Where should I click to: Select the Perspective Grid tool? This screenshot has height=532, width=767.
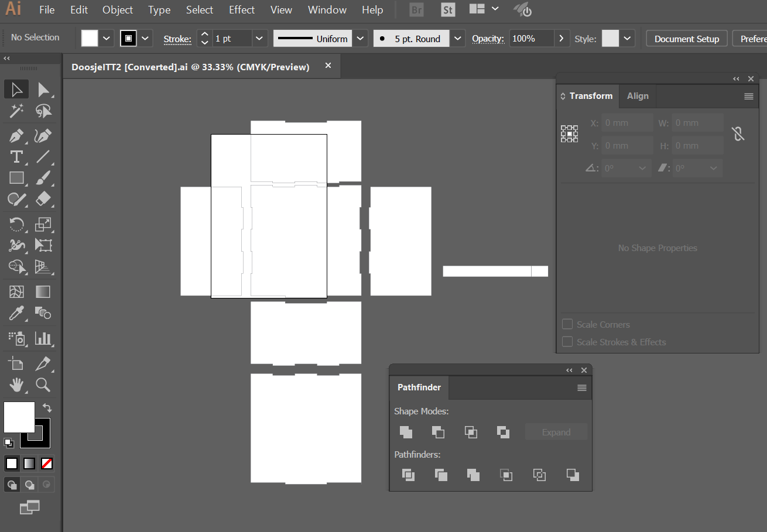(43, 266)
